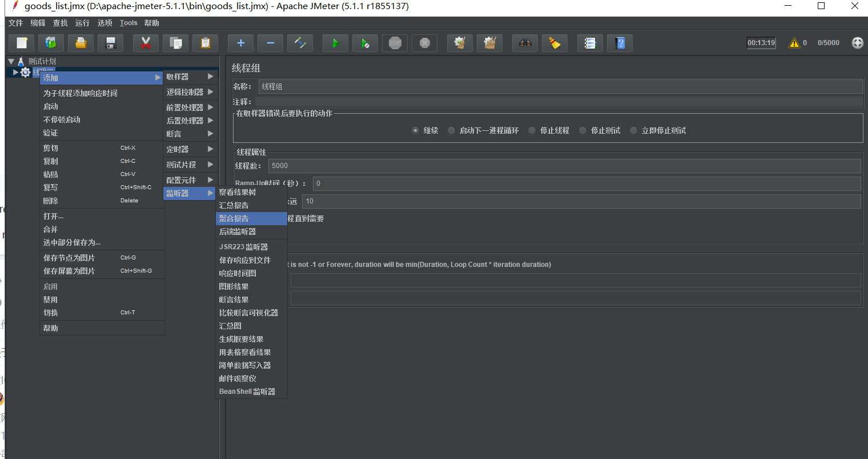Open Search with the binoculars icon
The width and height of the screenshot is (868, 459).
[525, 43]
